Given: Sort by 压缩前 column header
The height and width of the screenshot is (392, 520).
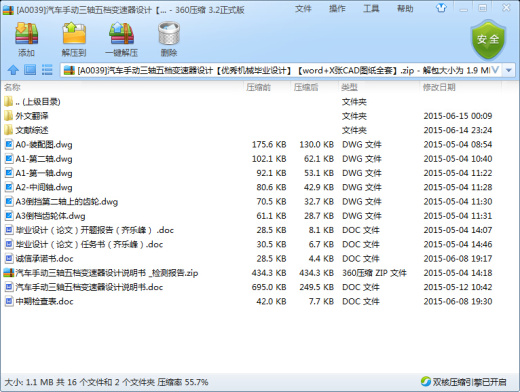Looking at the screenshot, I should point(258,87).
